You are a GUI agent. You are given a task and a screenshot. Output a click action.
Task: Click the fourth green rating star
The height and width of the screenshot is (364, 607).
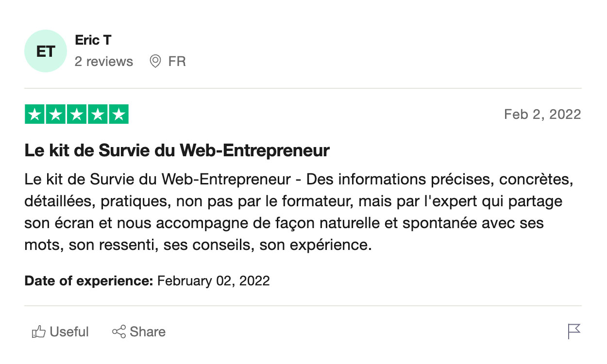click(97, 115)
